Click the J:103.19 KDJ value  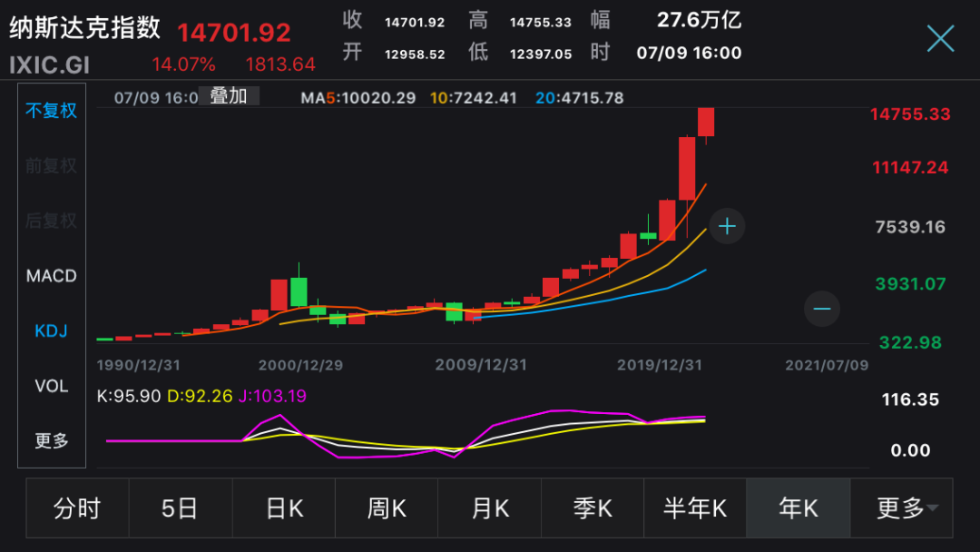[x=272, y=397]
